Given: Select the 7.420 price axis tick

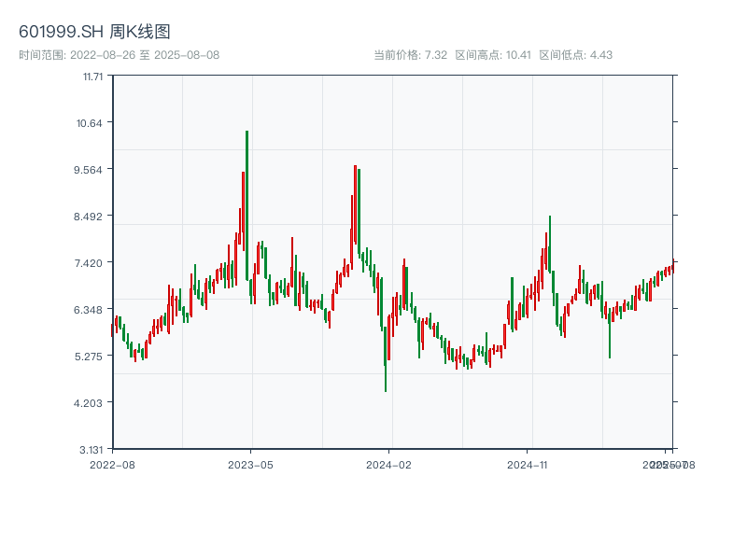Looking at the screenshot, I should [x=92, y=262].
